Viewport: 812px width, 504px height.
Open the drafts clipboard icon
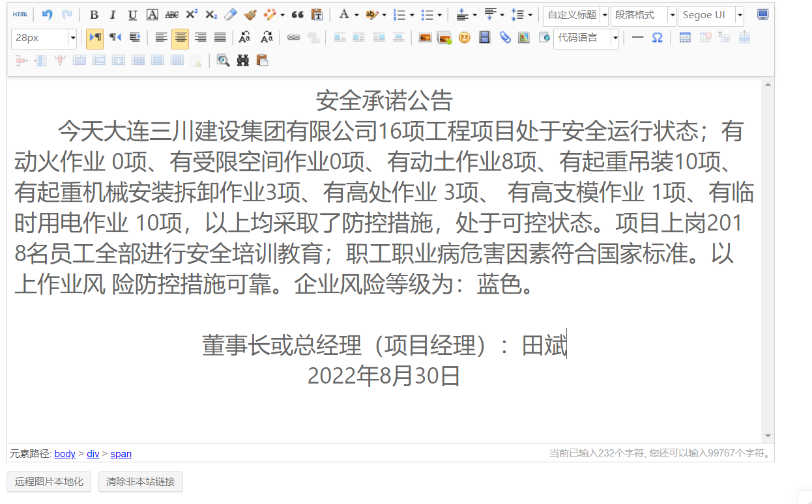263,61
